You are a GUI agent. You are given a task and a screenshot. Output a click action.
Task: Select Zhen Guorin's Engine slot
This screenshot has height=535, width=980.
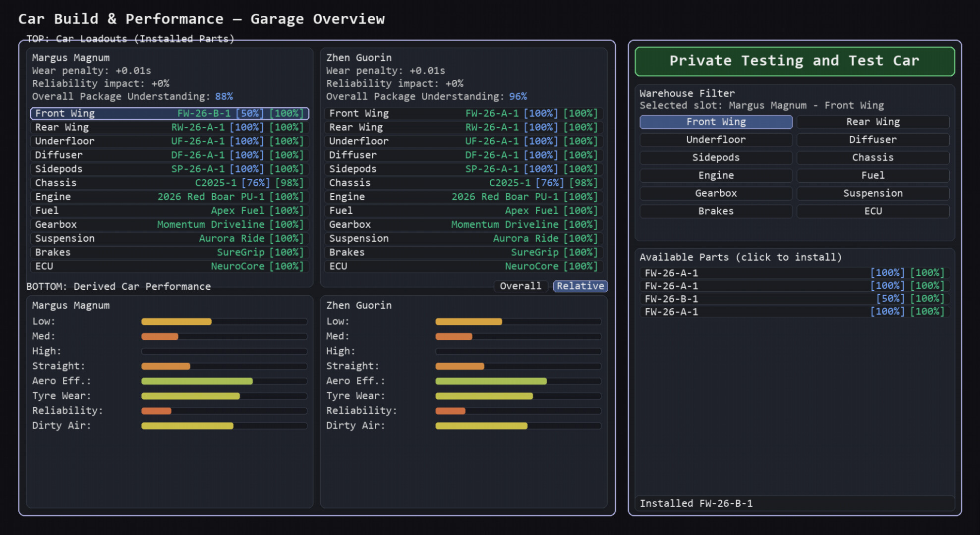[463, 196]
